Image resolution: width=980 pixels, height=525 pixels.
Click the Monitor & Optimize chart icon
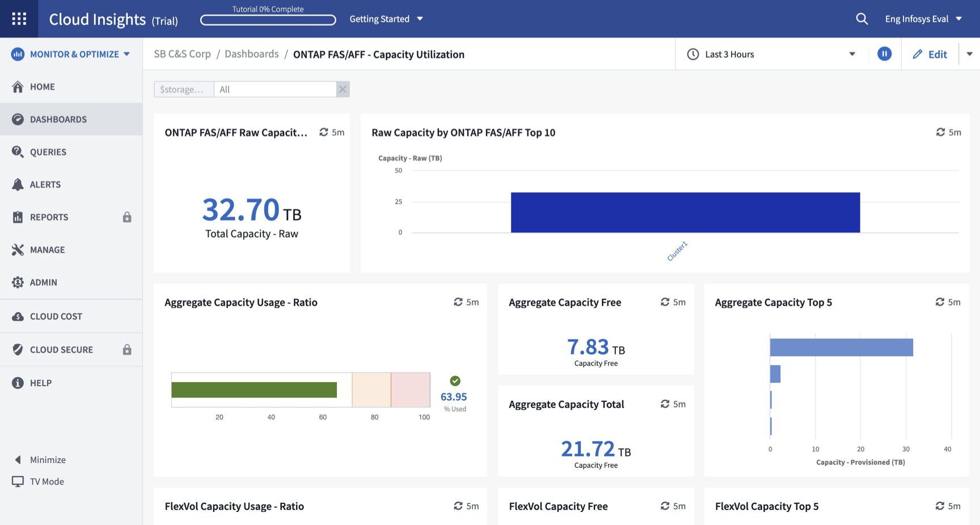tap(18, 54)
